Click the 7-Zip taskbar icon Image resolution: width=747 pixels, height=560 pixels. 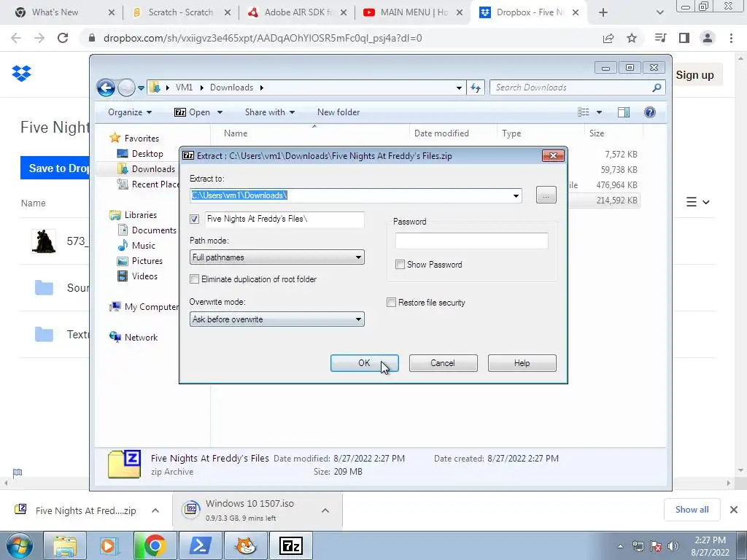coord(290,545)
